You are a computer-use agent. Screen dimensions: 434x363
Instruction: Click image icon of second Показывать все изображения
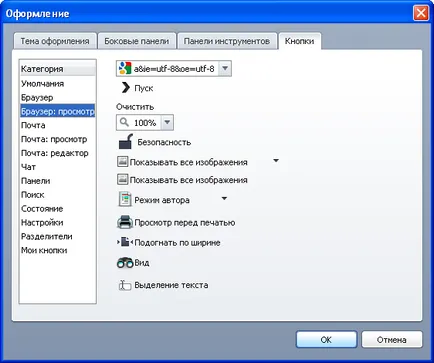coord(123,179)
